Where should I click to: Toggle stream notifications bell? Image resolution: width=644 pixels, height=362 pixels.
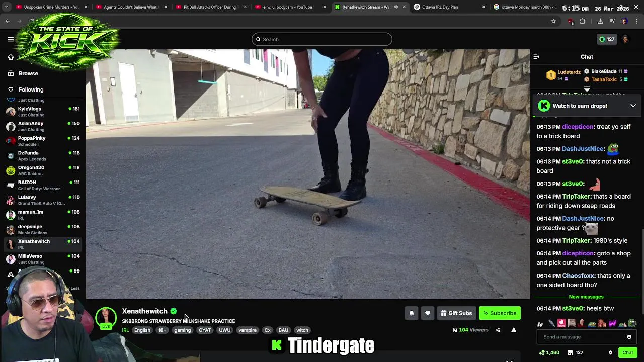(x=411, y=313)
